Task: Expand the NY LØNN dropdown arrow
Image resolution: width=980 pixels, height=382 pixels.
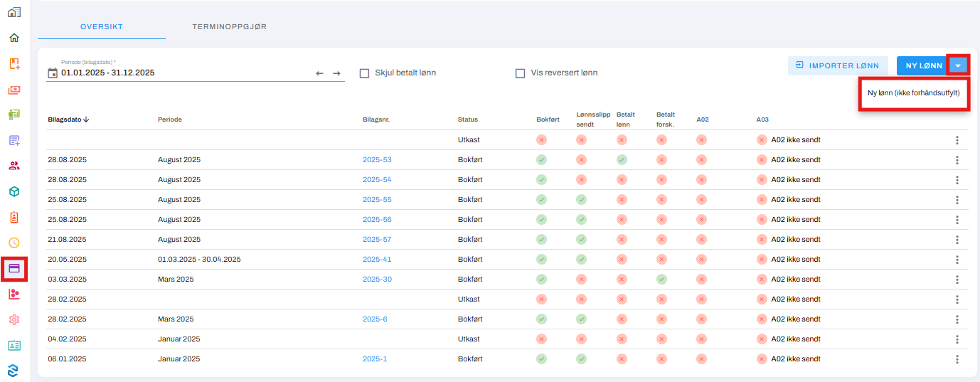Action: [x=959, y=65]
